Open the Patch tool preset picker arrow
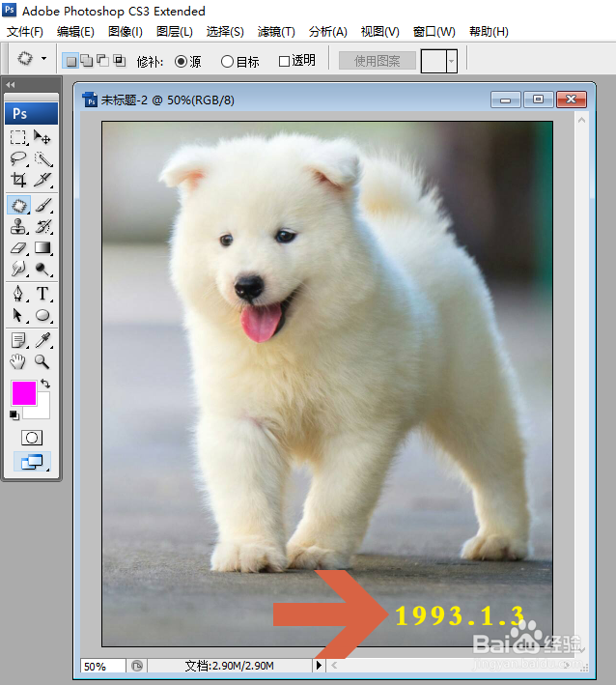This screenshot has height=685, width=616. (x=43, y=58)
